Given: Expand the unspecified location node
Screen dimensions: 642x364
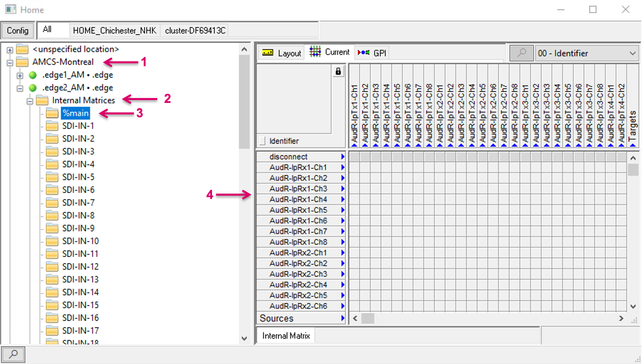Looking at the screenshot, I should [10, 50].
